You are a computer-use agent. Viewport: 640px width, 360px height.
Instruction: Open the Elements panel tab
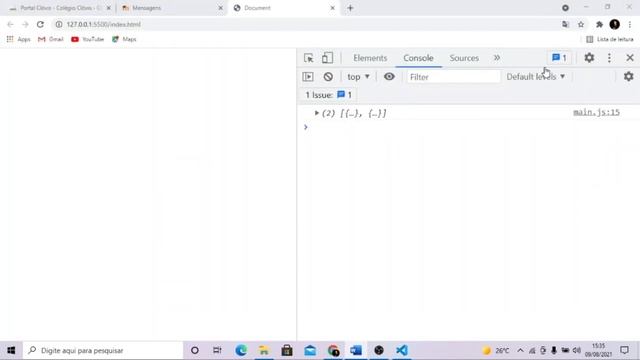pyautogui.click(x=370, y=58)
